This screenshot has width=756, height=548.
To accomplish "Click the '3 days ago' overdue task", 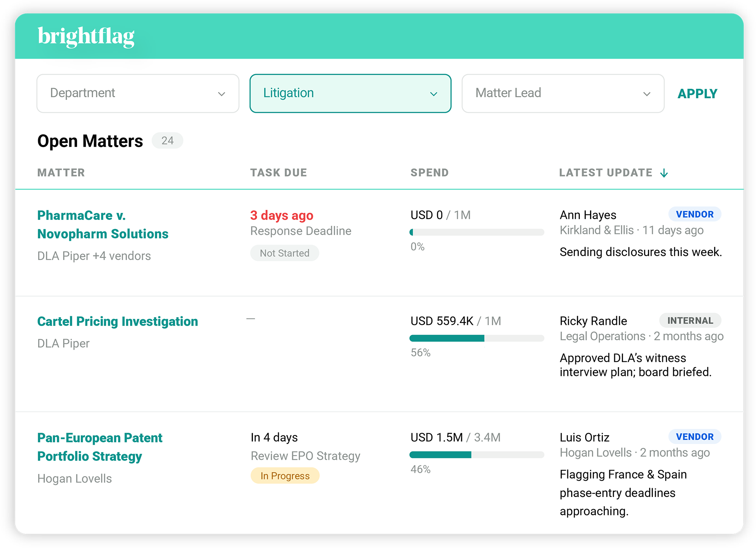I will click(x=282, y=216).
